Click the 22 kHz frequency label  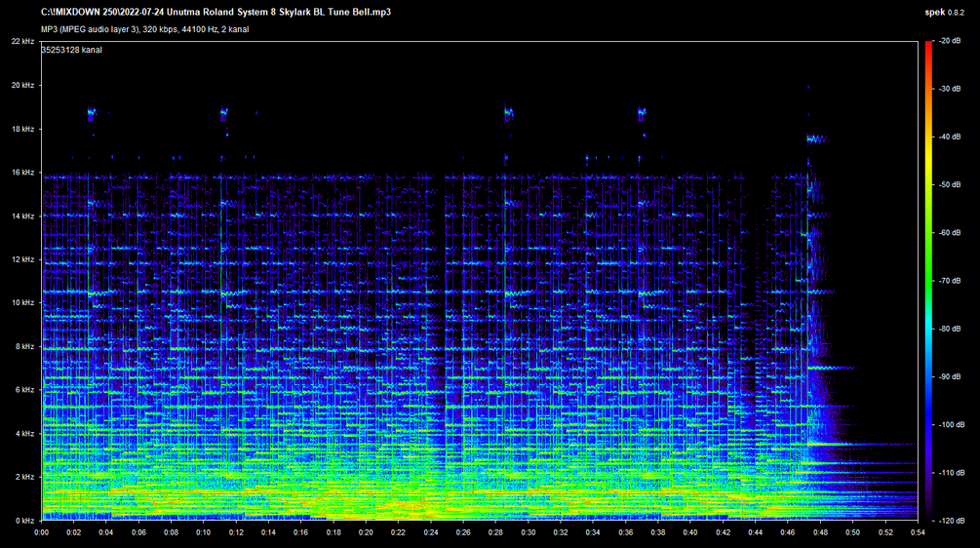pyautogui.click(x=23, y=41)
